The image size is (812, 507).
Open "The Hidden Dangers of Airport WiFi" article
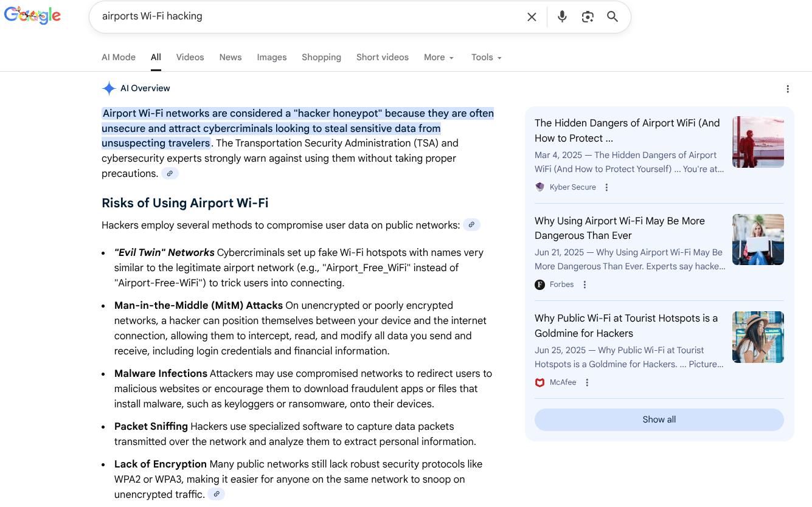(627, 131)
